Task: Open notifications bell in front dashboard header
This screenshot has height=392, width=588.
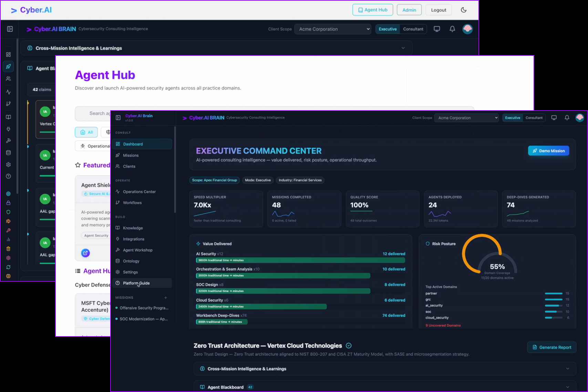Action: coord(567,118)
